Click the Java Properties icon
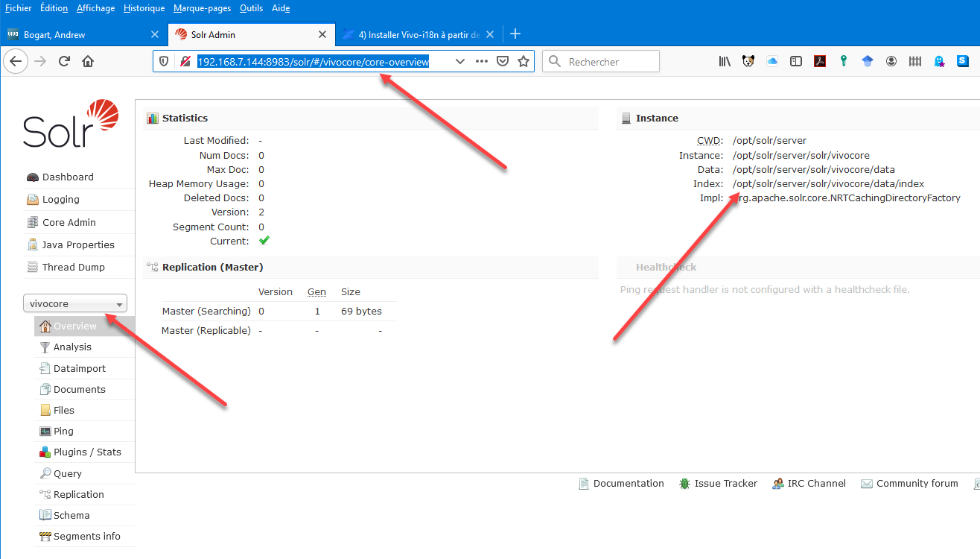The image size is (980, 559). click(32, 244)
